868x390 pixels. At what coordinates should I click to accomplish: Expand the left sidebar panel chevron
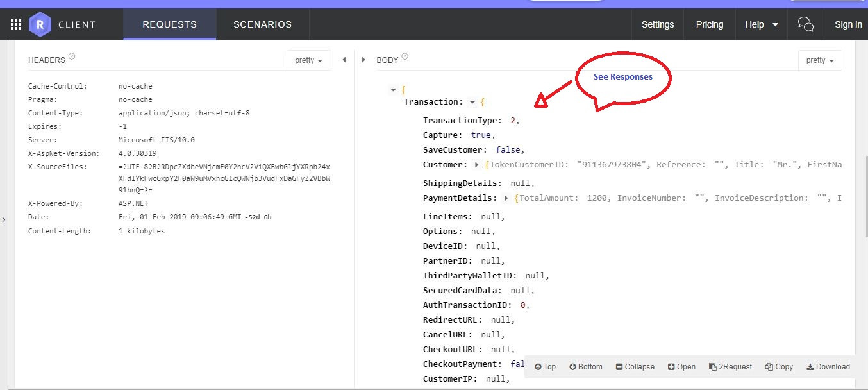point(4,219)
